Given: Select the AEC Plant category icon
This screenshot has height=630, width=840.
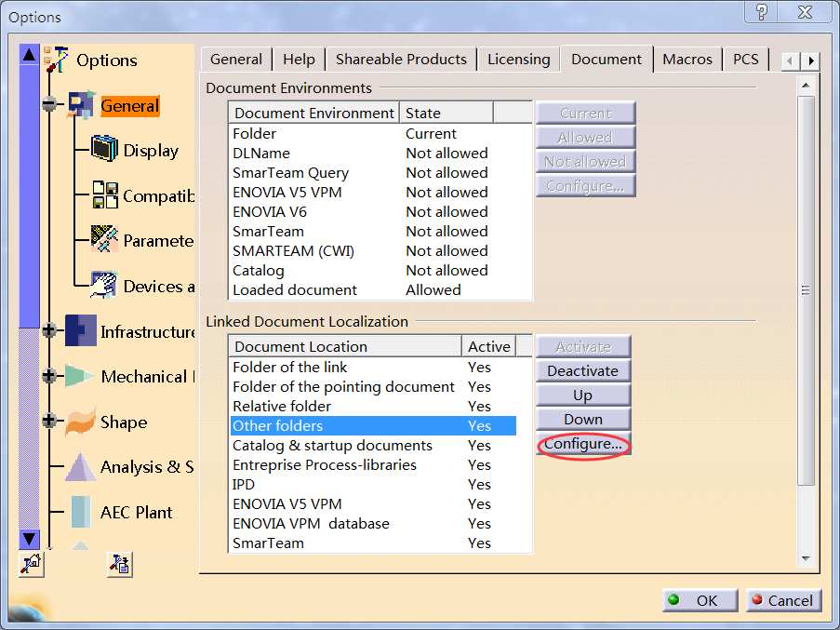Looking at the screenshot, I should [81, 512].
